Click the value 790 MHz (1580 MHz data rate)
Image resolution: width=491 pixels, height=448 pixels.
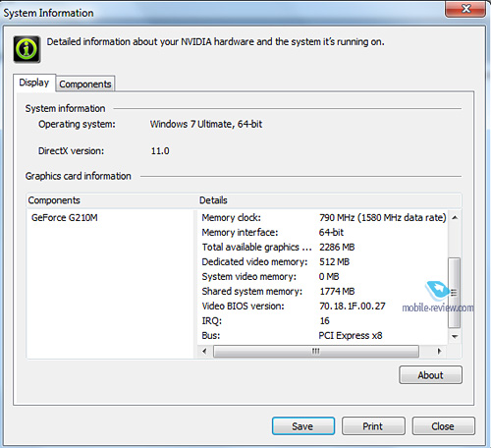pos(383,218)
